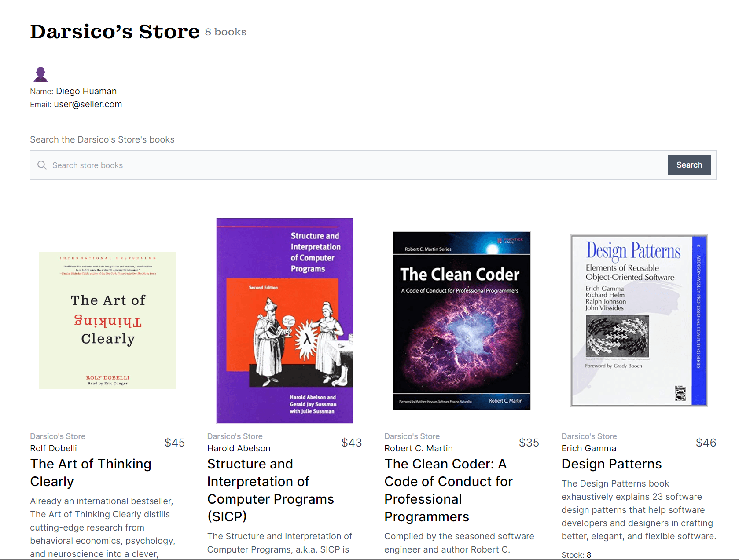Screen dimensions: 739x560
Task: Open the SICP purple book cover
Action: coord(284,320)
